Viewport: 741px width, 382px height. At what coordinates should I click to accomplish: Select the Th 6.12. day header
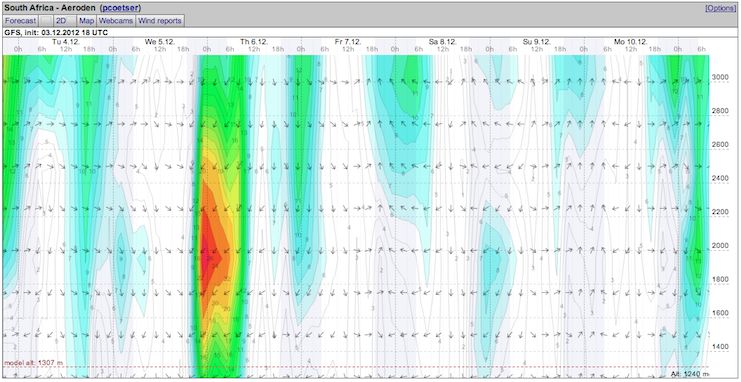pos(254,42)
